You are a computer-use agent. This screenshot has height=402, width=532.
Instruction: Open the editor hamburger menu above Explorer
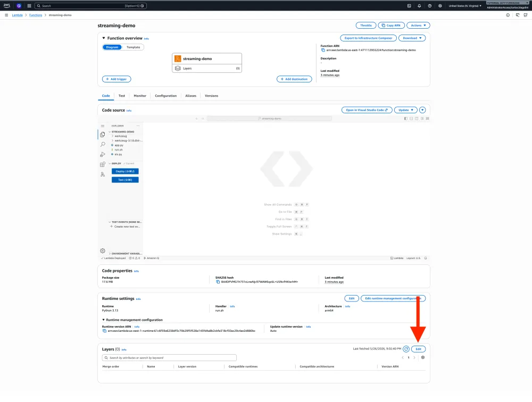(103, 126)
